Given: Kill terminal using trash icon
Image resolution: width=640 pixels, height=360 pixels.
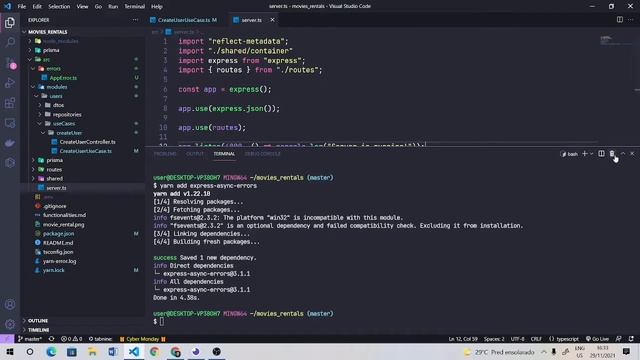Looking at the screenshot, I should pyautogui.click(x=612, y=154).
